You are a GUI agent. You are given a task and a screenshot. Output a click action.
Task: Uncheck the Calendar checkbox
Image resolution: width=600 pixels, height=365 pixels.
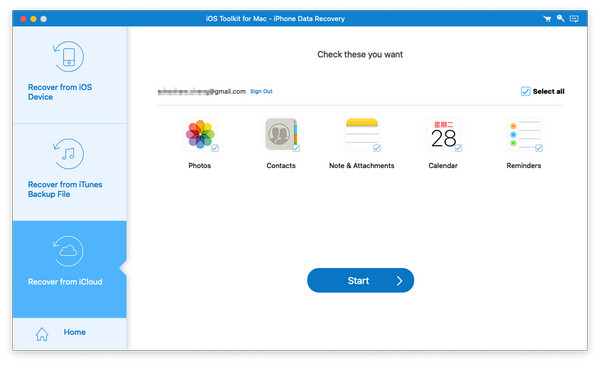458,148
